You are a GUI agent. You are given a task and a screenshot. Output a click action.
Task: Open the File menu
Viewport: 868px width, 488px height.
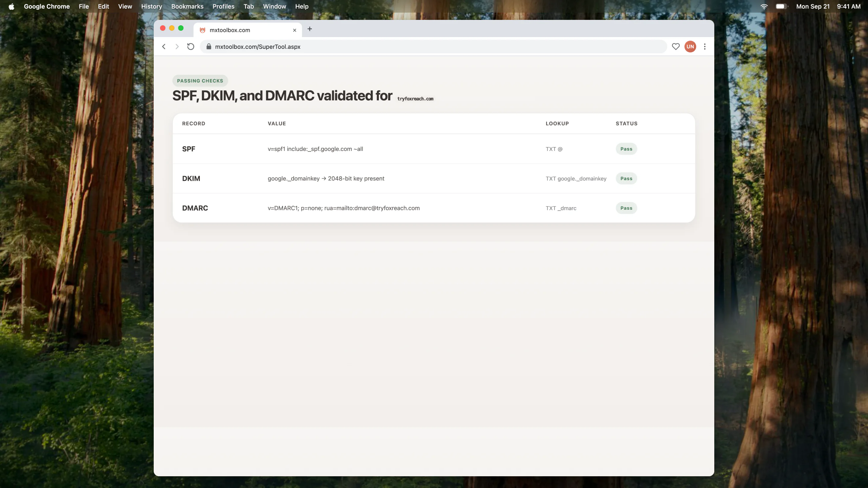[83, 6]
